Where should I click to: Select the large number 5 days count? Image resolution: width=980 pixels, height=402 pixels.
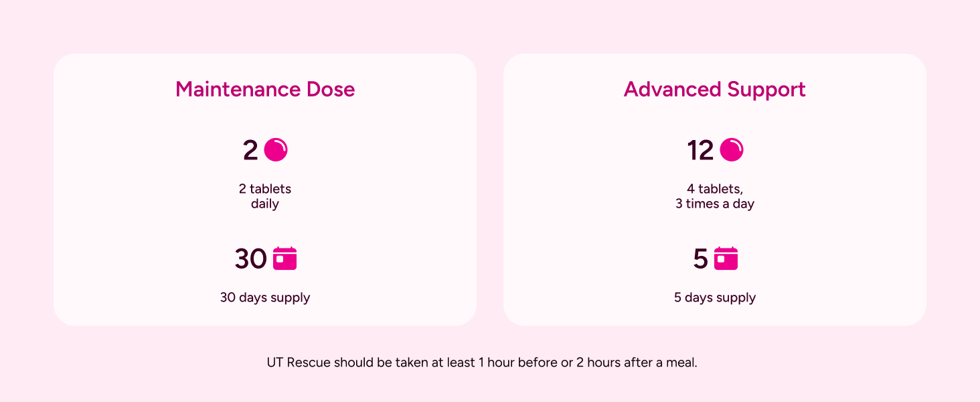(700, 259)
